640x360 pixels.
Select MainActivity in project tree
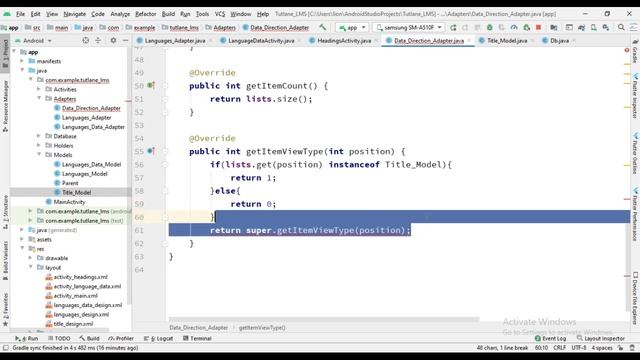pos(69,202)
